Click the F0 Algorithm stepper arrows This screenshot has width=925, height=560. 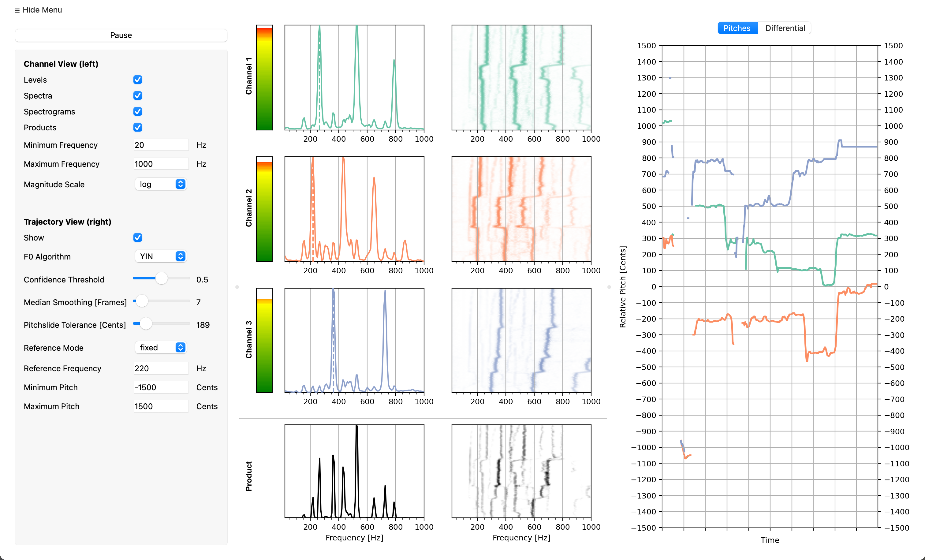pyautogui.click(x=180, y=256)
